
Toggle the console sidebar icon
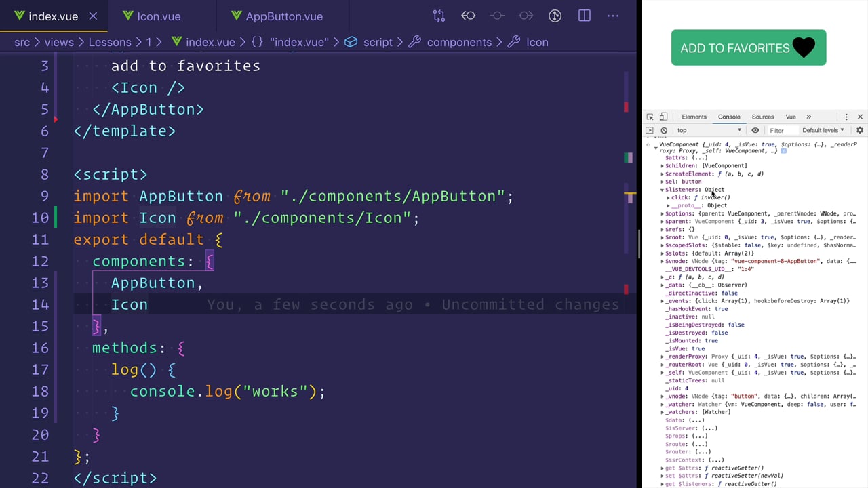(x=650, y=130)
